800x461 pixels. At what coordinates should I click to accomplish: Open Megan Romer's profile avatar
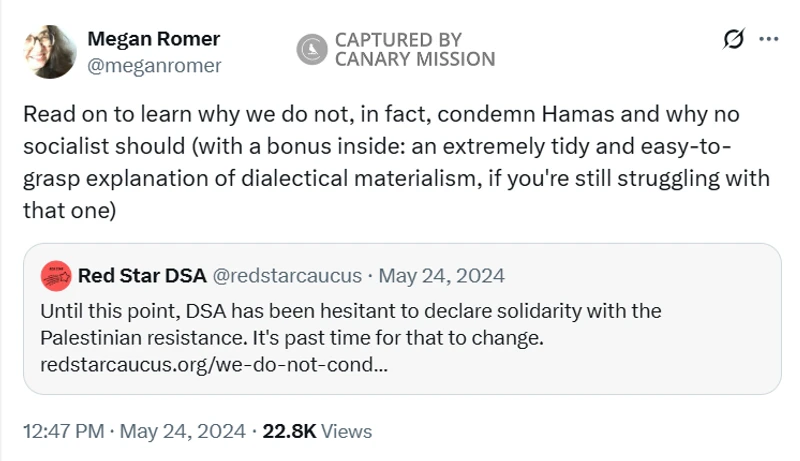[49, 53]
